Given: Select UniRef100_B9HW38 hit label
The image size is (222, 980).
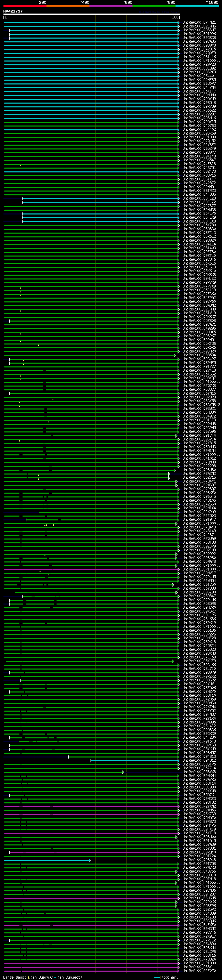Looking at the screenshot, I should click(x=199, y=210).
